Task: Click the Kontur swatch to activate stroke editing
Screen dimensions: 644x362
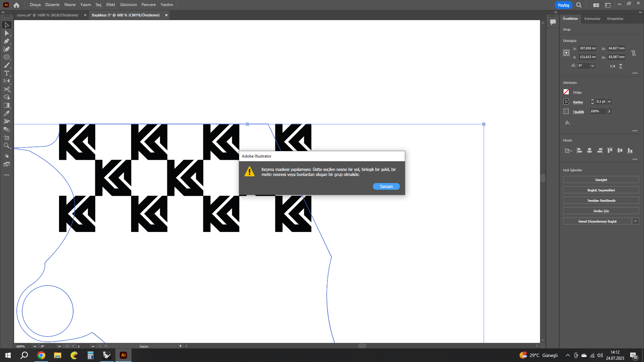Action: tap(566, 101)
